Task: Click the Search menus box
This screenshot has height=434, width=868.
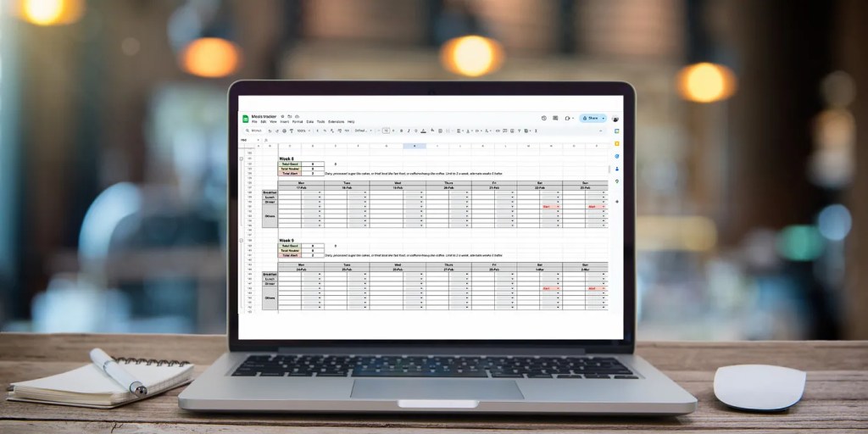Action: tap(254, 131)
